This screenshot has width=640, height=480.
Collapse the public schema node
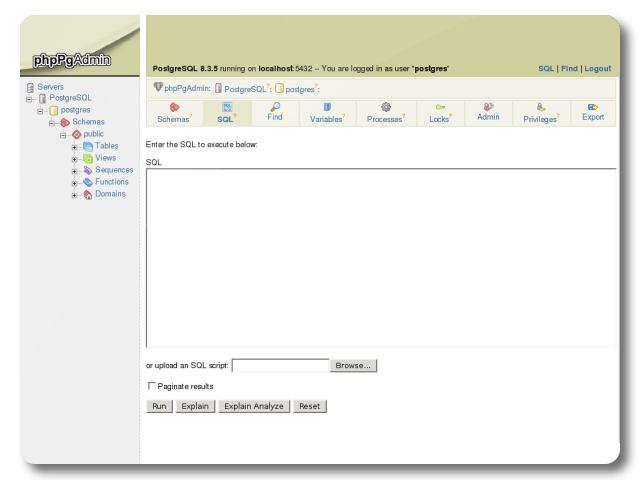click(64, 134)
